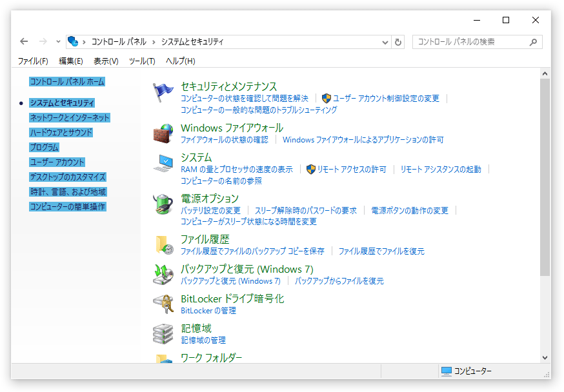Open ユーザー アカウント category

point(57,162)
